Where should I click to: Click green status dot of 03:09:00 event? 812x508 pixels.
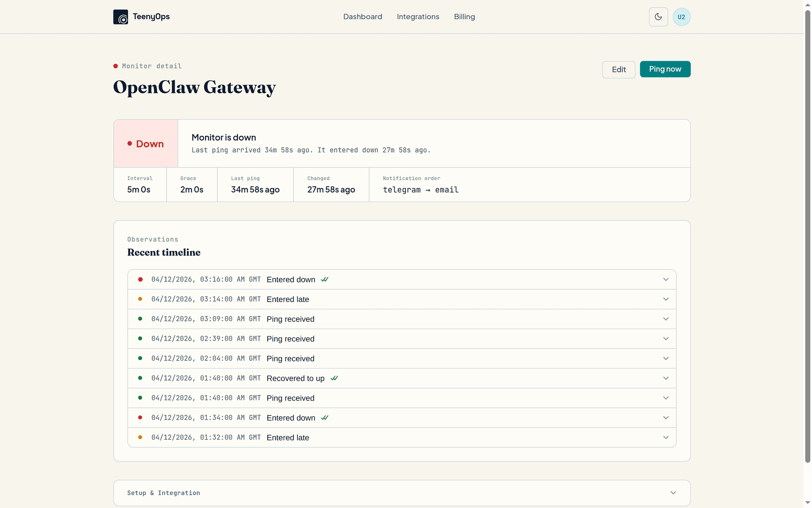140,319
